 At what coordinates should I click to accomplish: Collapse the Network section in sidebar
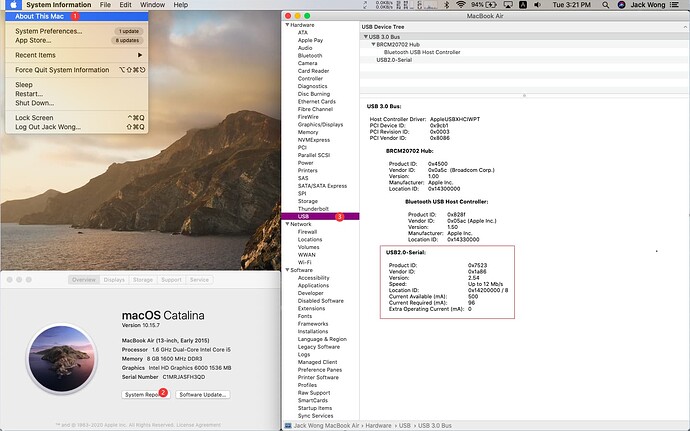tap(287, 224)
